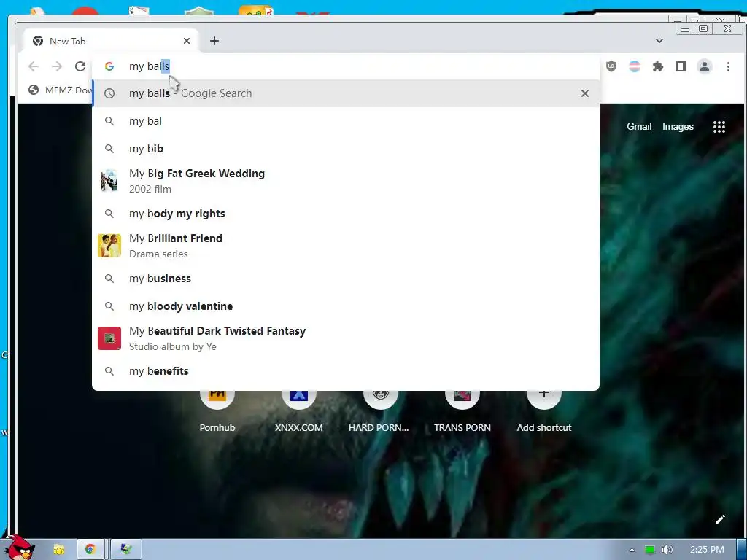The image size is (747, 560).
Task: Click the My Brilliant Friend thumbnail
Action: (109, 246)
